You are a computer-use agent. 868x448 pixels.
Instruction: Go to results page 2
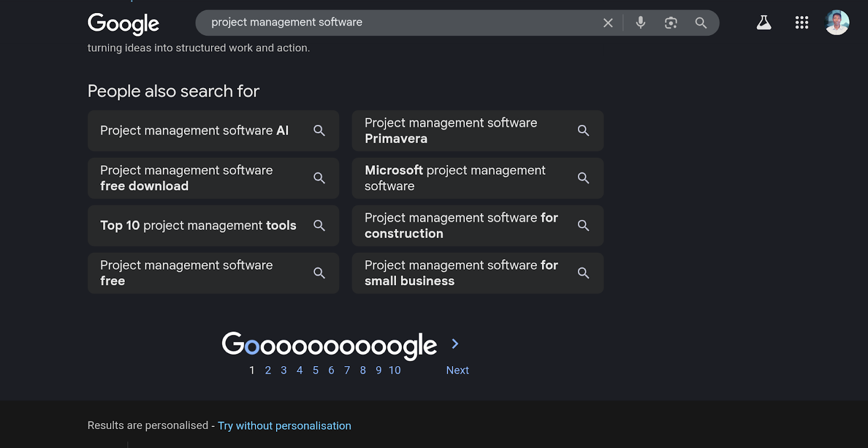coord(268,370)
